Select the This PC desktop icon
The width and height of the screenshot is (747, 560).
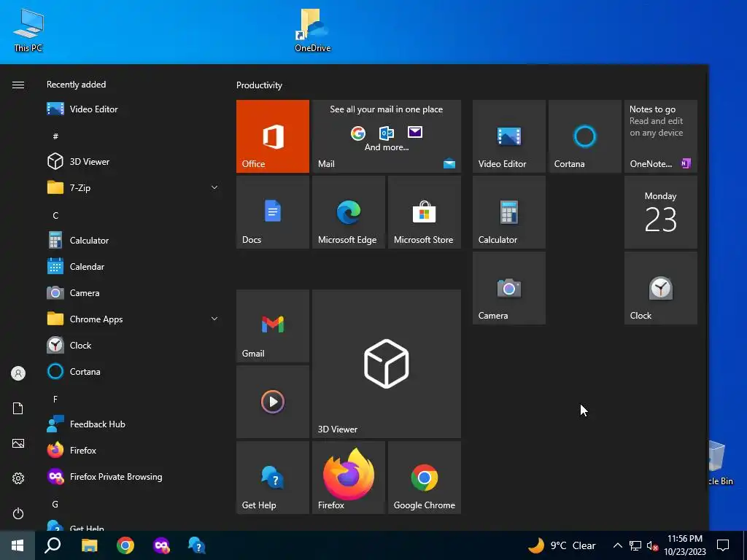(28, 30)
